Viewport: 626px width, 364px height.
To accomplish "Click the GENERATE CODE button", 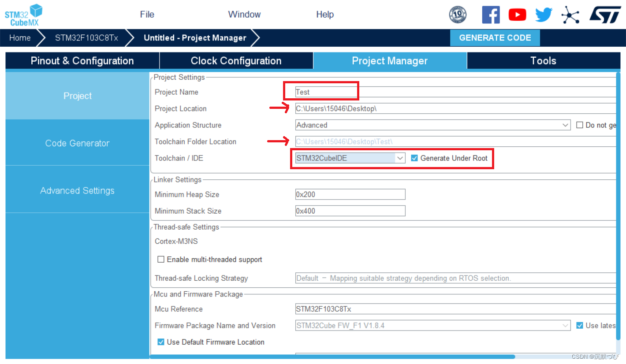I will tap(495, 38).
